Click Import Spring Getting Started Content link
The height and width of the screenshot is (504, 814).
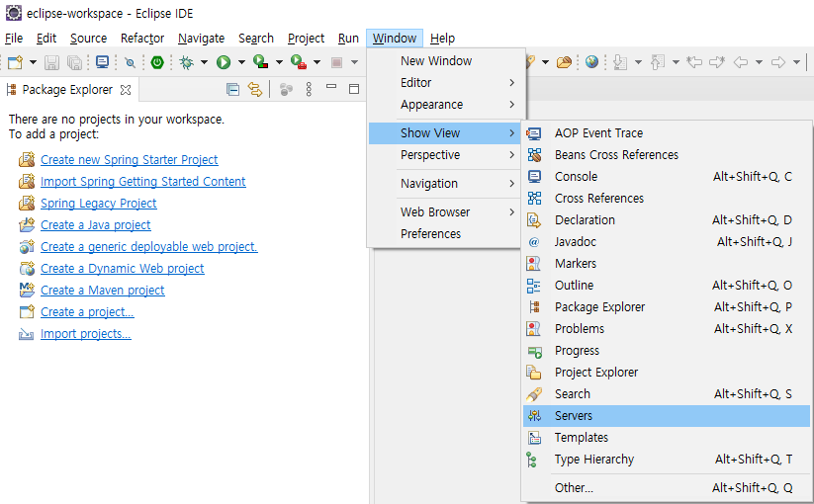click(143, 182)
